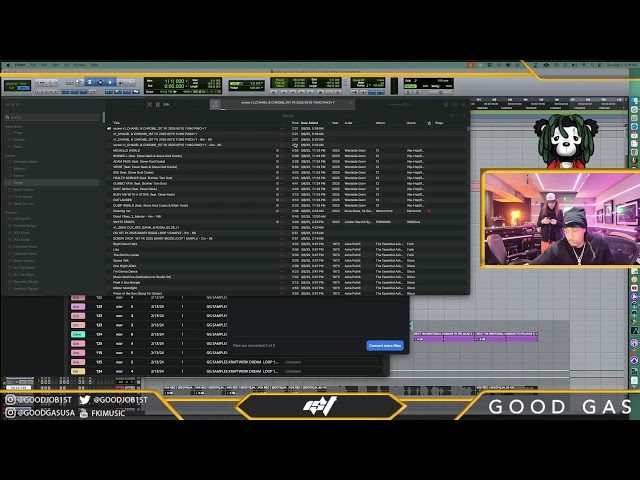Select the Selector tool in Pro Tools
This screenshot has width=640, height=480.
click(x=100, y=82)
